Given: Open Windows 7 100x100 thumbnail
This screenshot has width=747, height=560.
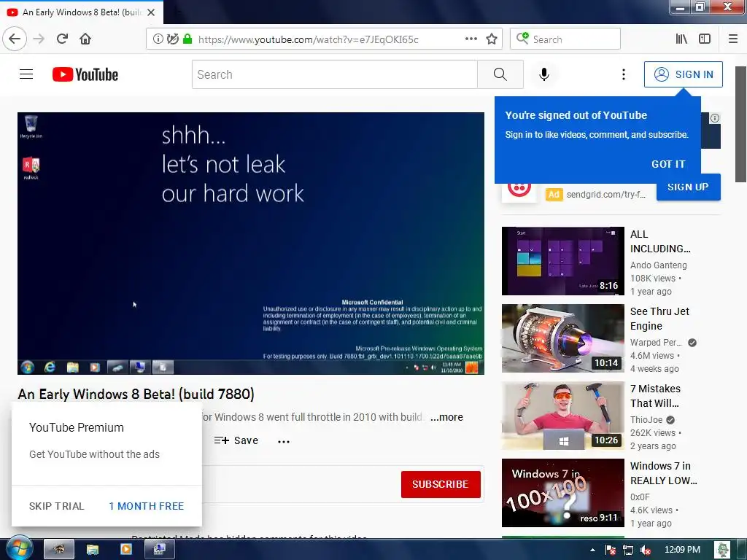Looking at the screenshot, I should 562,492.
